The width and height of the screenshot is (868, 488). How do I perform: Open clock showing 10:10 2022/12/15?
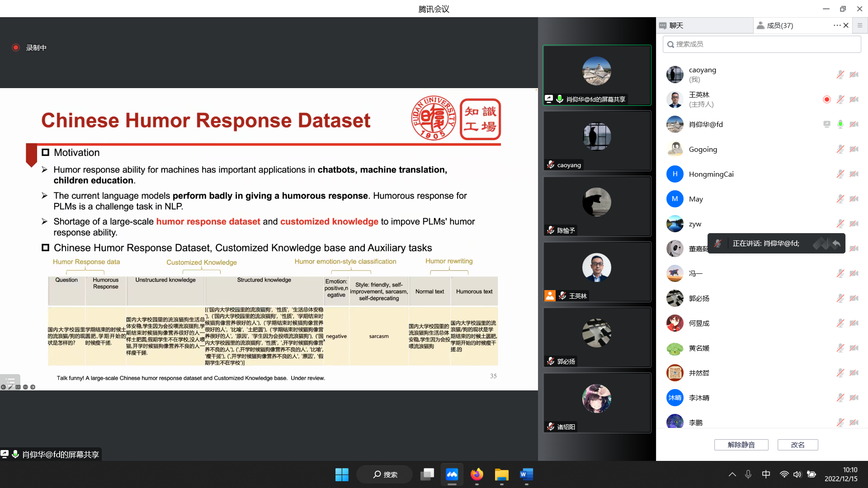click(841, 474)
